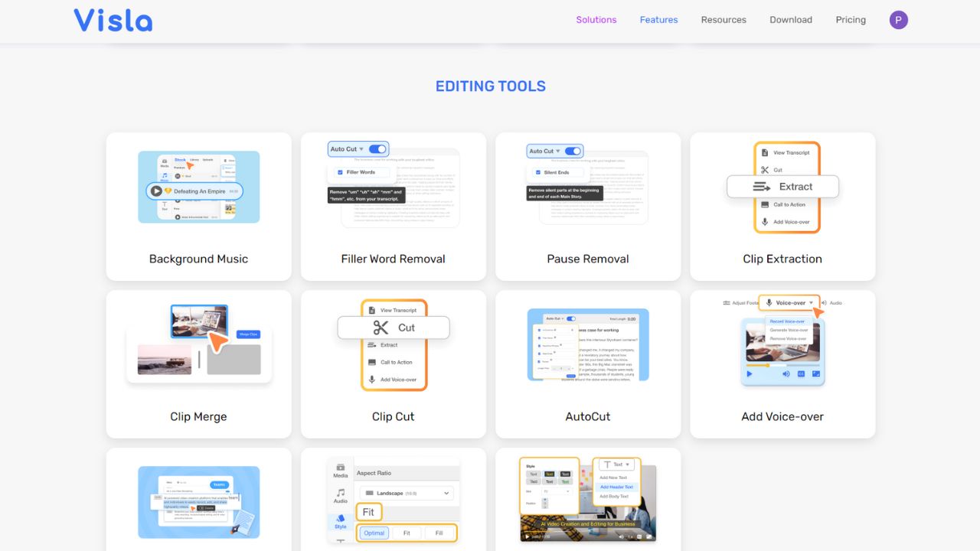Image resolution: width=980 pixels, height=551 pixels.
Task: Click the highlighted Extract icon in Clip Extraction card
Action: [762, 187]
